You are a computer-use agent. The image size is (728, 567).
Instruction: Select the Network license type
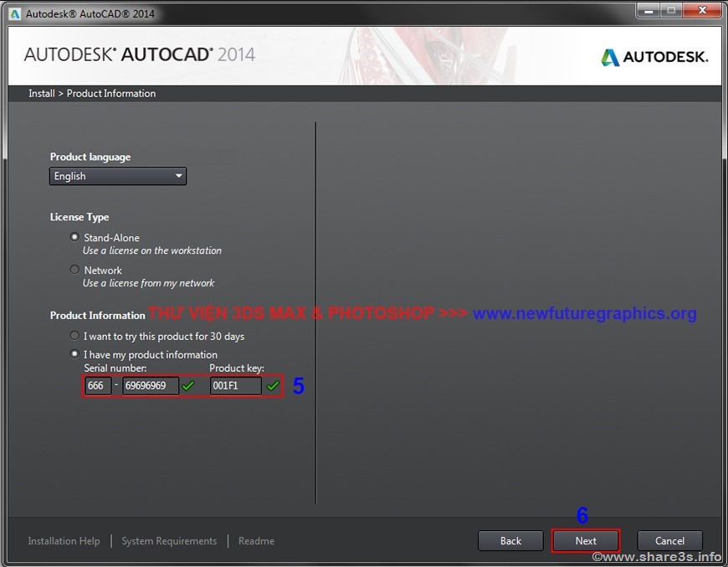(x=74, y=270)
